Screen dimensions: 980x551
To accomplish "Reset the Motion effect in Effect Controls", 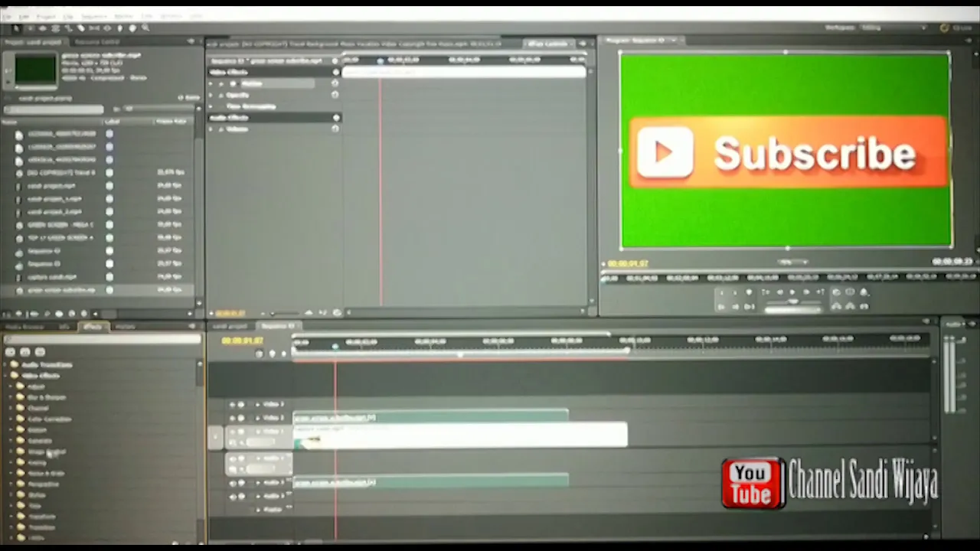I will click(335, 83).
